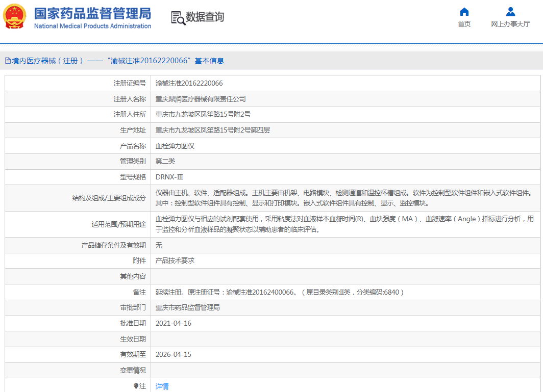543x392 pixels.
Task: Click the model value DRNX-Ⅲ
Action: 169,177
